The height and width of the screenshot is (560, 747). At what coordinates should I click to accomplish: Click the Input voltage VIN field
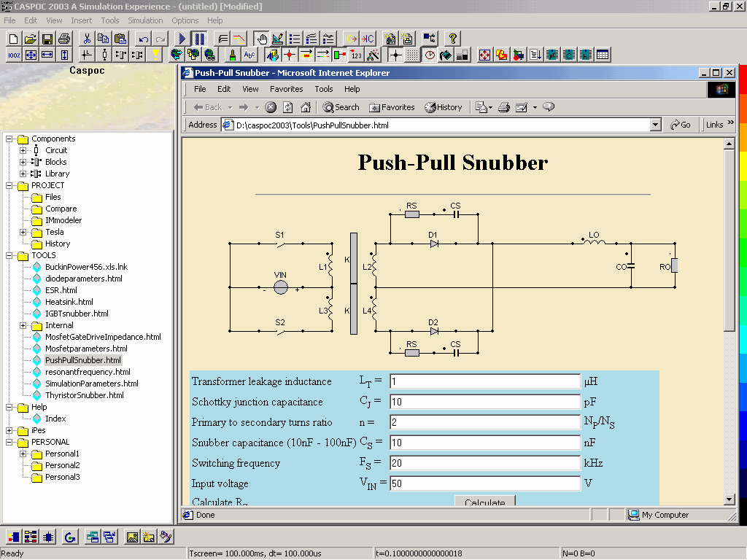485,483
